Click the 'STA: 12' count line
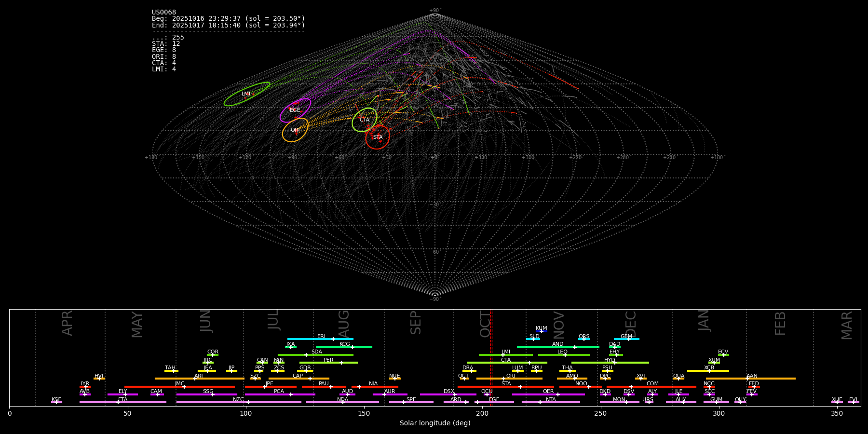Viewport: 868px width, 434px height. pos(166,44)
